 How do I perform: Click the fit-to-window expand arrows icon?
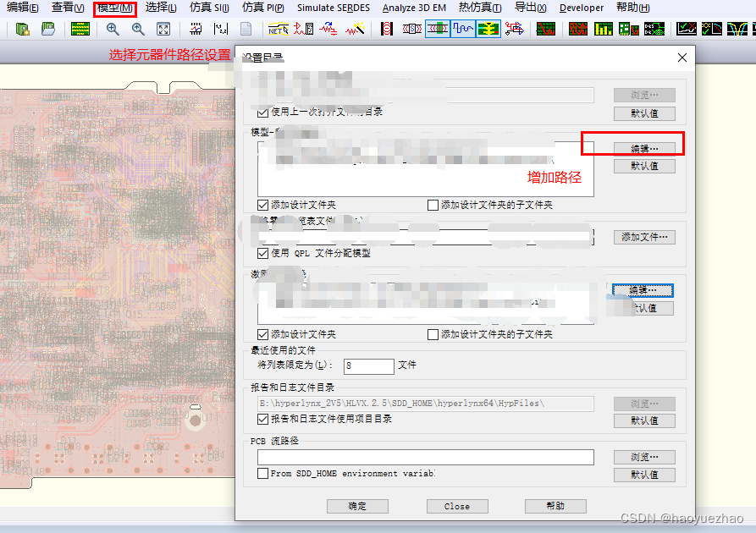click(x=163, y=30)
